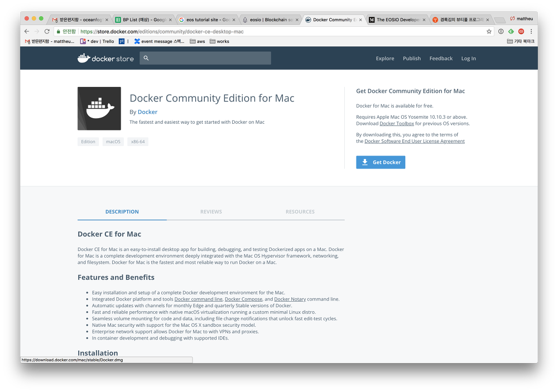Click the secure lock icon in address bar
The image size is (558, 392).
(59, 31)
